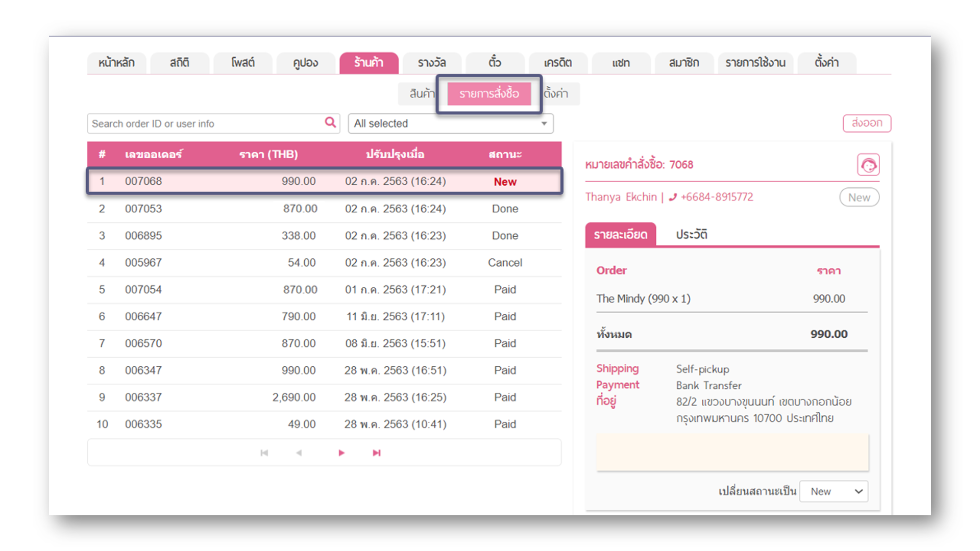
Task: Click the ส่งออก export button
Action: [867, 123]
